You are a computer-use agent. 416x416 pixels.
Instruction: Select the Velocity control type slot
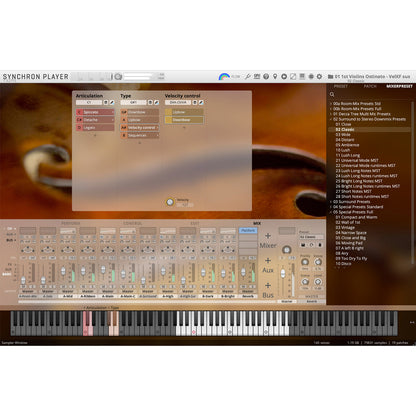click(x=140, y=127)
